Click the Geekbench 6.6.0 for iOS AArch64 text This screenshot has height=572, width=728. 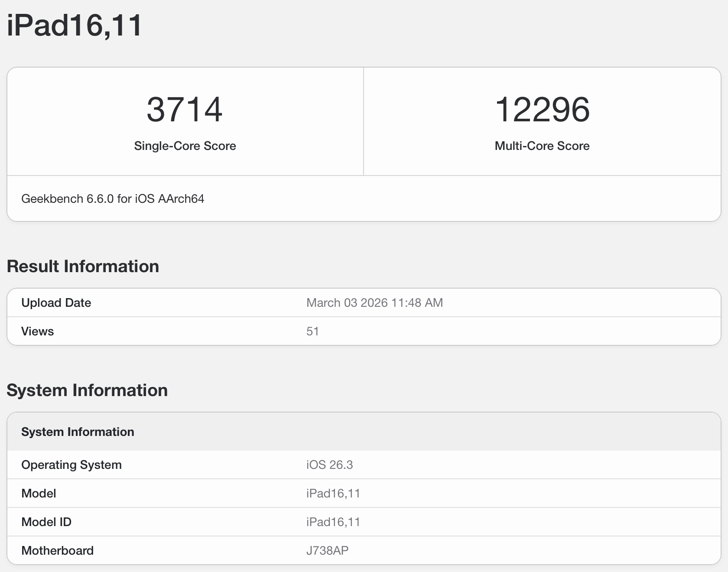tap(113, 199)
